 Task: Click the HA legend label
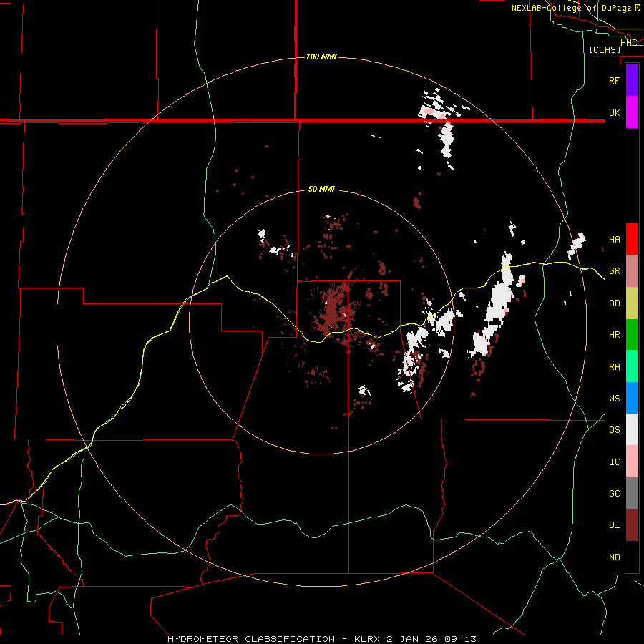pyautogui.click(x=615, y=240)
